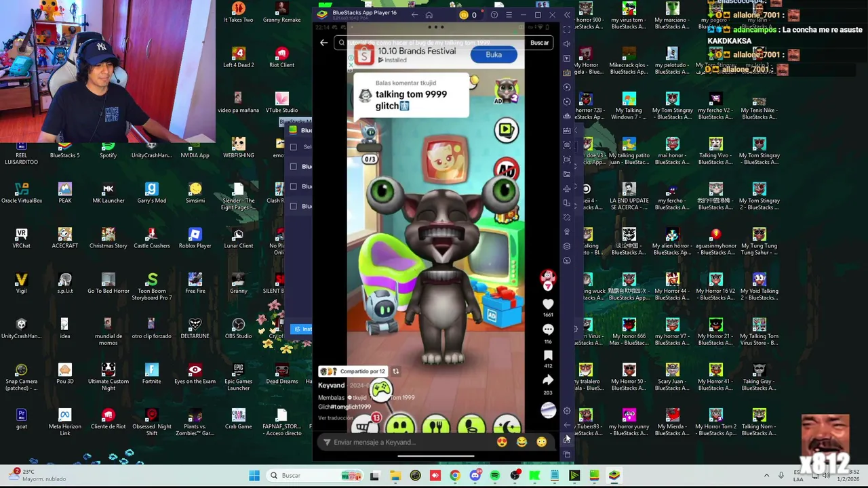This screenshot has width=868, height=488.
Task: Collapse the BlueStacks side toolbar
Action: click(567, 15)
